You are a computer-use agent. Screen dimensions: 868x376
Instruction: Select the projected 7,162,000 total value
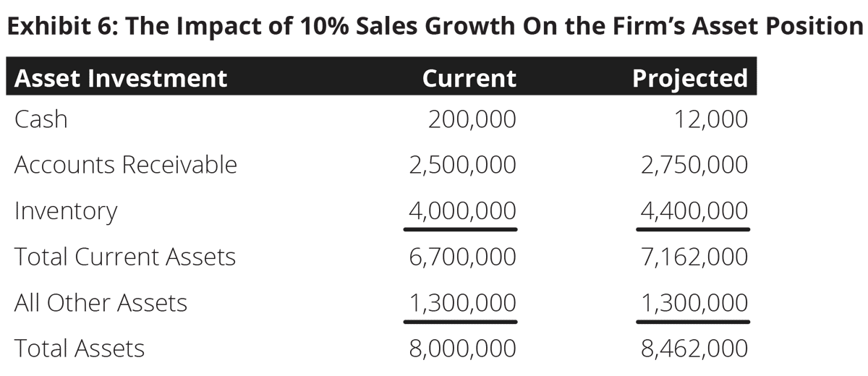point(694,257)
